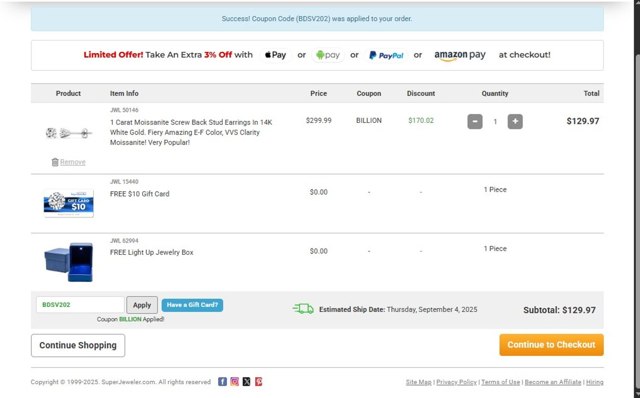The width and height of the screenshot is (640, 398).
Task: Open the Moissanite stud earrings product thumbnail
Action: point(68,133)
